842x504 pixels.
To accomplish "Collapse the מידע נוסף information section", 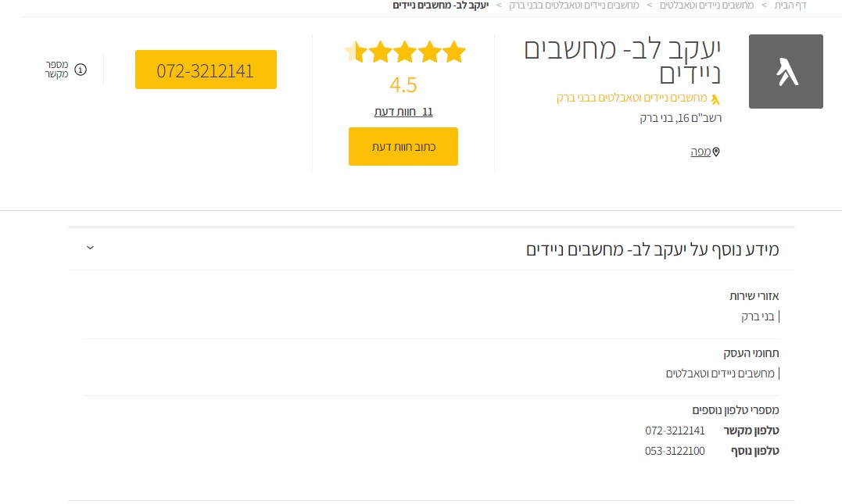I will 90,248.
